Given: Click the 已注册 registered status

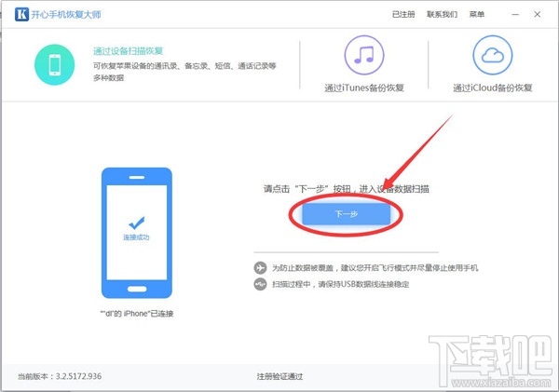Looking at the screenshot, I should (403, 15).
